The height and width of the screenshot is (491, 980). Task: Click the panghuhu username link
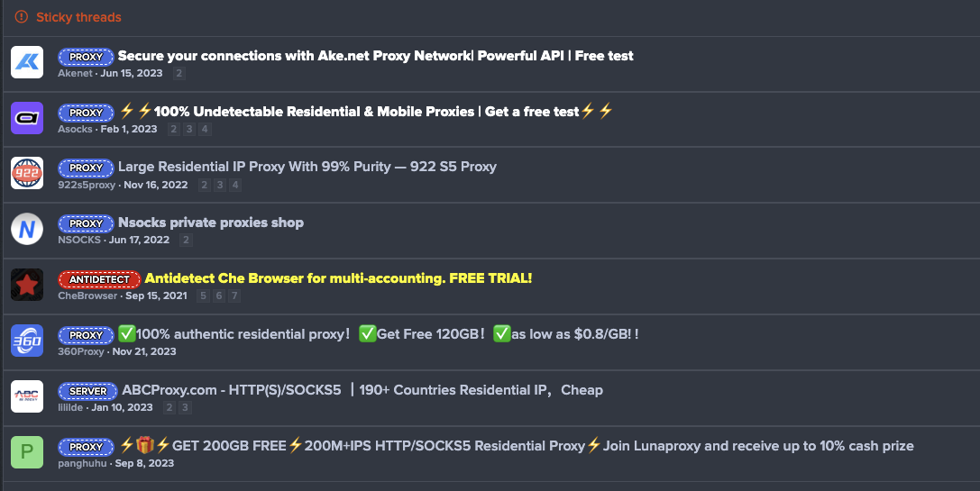coord(82,463)
